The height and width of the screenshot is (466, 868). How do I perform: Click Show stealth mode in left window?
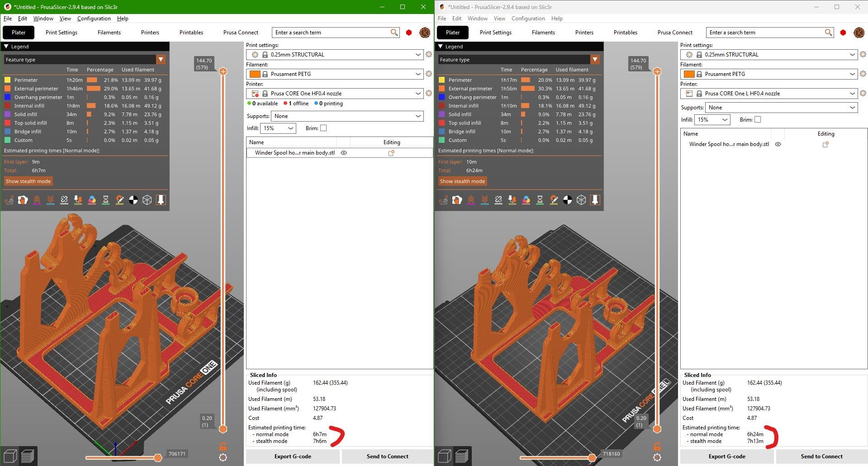[28, 181]
